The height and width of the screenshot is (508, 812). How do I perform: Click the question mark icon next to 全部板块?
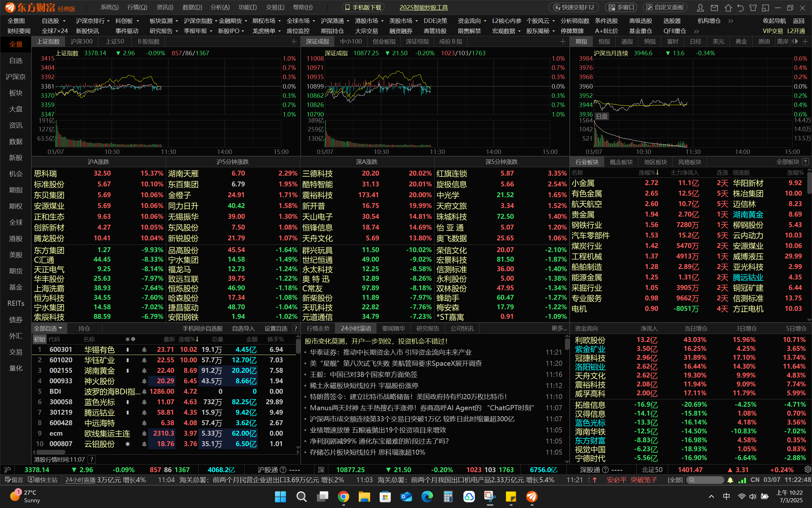coord(805,162)
